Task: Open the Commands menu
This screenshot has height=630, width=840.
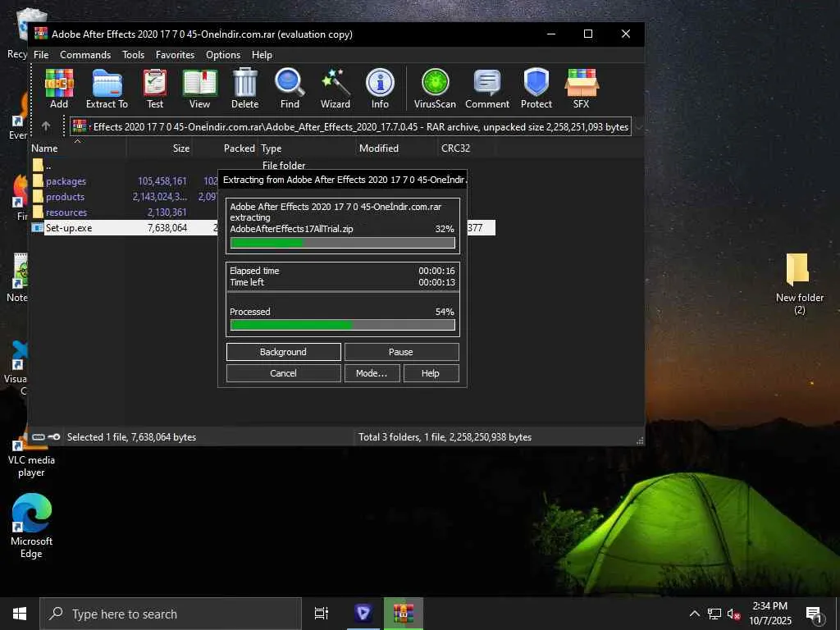Action: pos(85,55)
